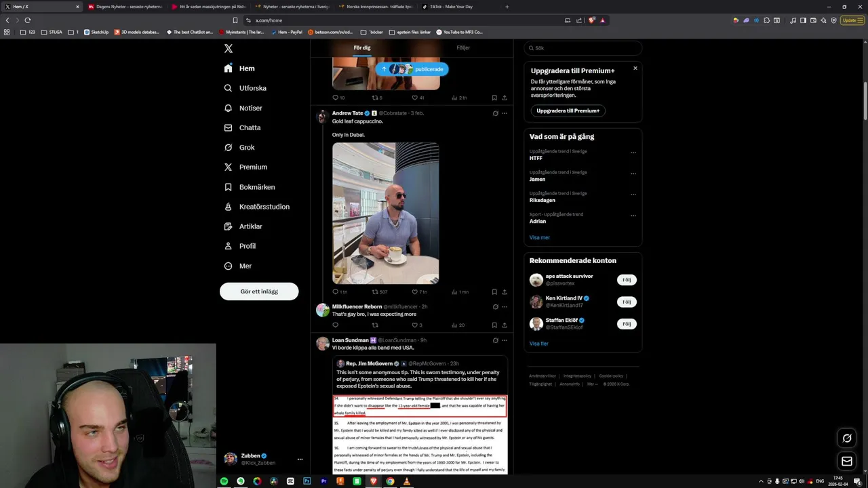Viewport: 868px width, 488px height.
Task: Click Visa mer under trends
Action: point(540,237)
